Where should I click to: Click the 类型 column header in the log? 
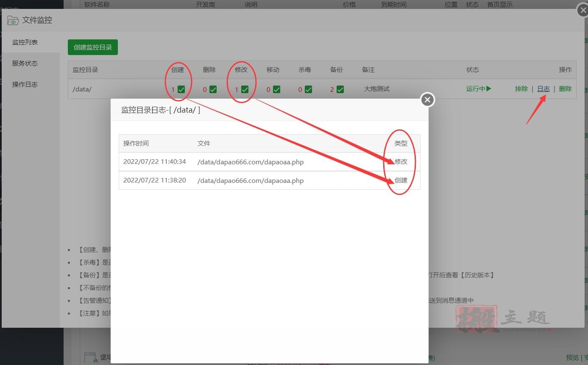tap(401, 144)
